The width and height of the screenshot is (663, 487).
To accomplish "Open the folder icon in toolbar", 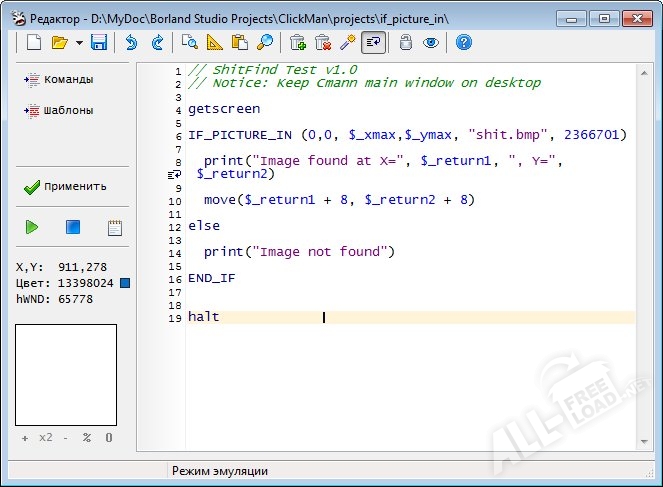I will pyautogui.click(x=59, y=42).
